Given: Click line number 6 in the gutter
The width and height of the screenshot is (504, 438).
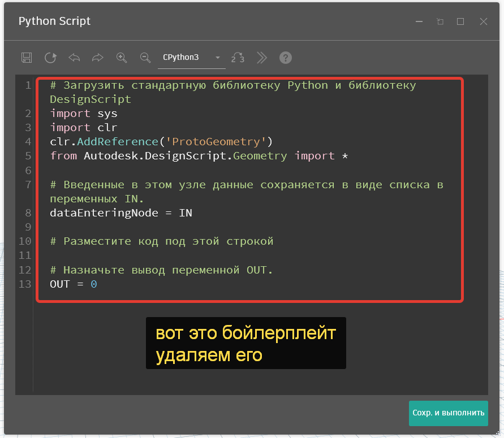Looking at the screenshot, I should (x=28, y=170).
